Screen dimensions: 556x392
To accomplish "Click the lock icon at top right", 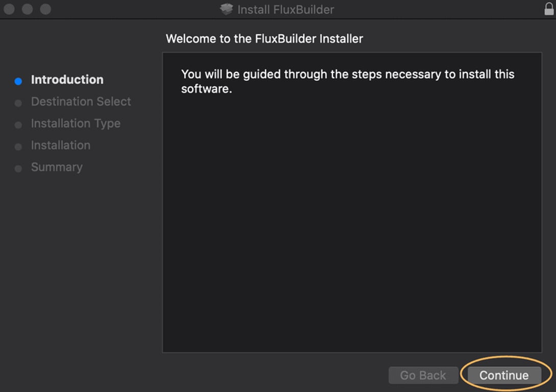I will 549,9.
